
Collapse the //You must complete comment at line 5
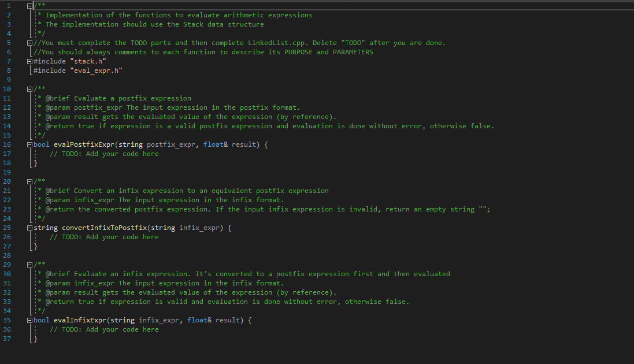pos(29,43)
